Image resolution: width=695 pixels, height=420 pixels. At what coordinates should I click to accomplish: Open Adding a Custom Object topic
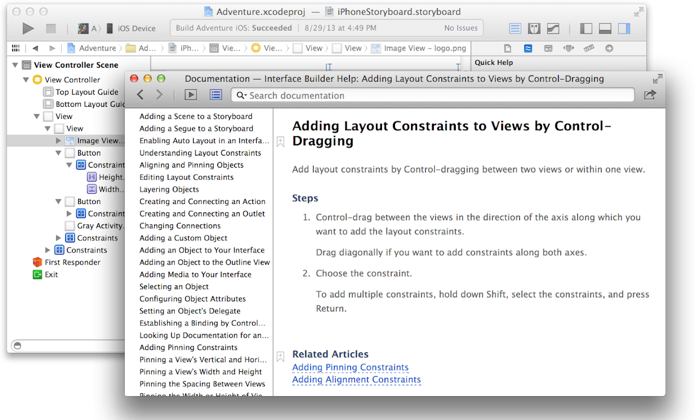point(184,238)
